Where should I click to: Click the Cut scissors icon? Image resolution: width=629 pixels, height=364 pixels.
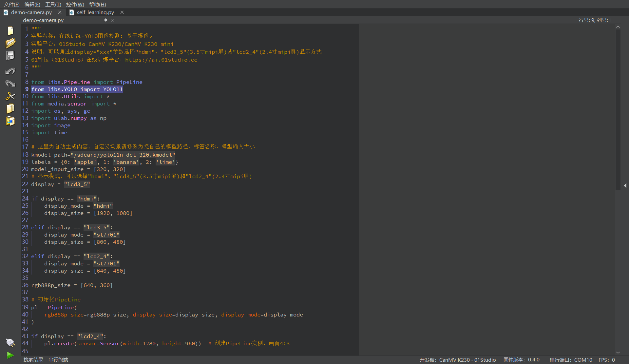pos(10,96)
